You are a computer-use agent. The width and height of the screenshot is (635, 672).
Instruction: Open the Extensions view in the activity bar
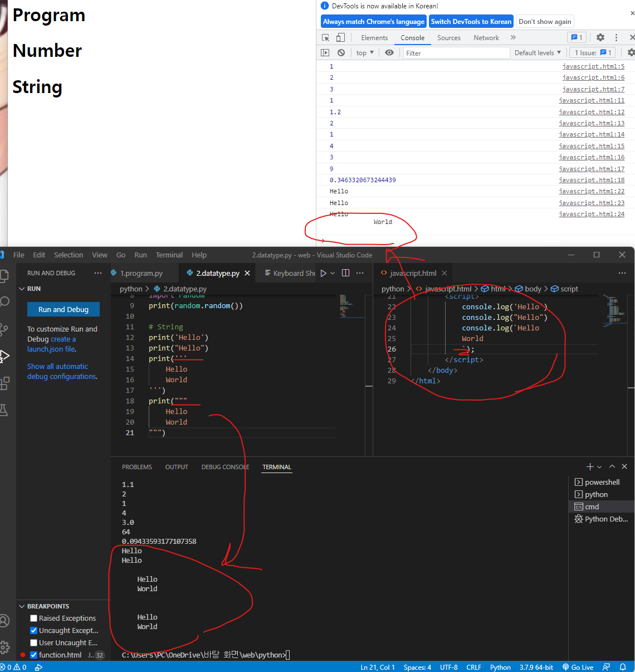pos(4,383)
